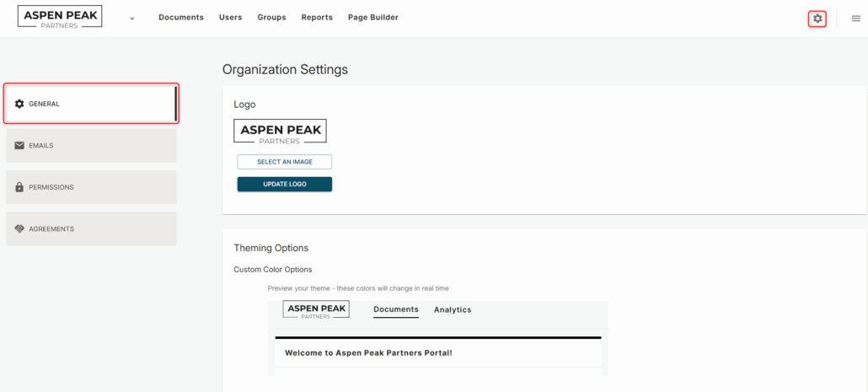Viewport: 868px width, 392px height.
Task: Switch to the Permissions settings tab
Action: [91, 187]
